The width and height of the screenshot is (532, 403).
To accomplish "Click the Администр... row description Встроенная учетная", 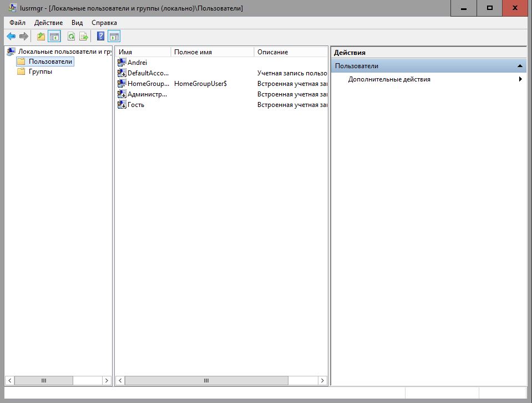I will (292, 94).
